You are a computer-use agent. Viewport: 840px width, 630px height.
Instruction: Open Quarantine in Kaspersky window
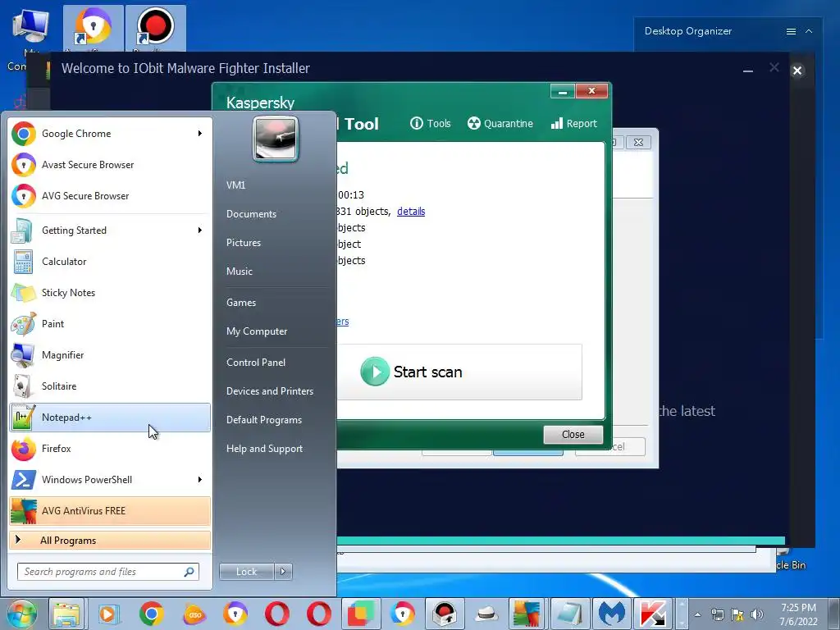point(500,124)
